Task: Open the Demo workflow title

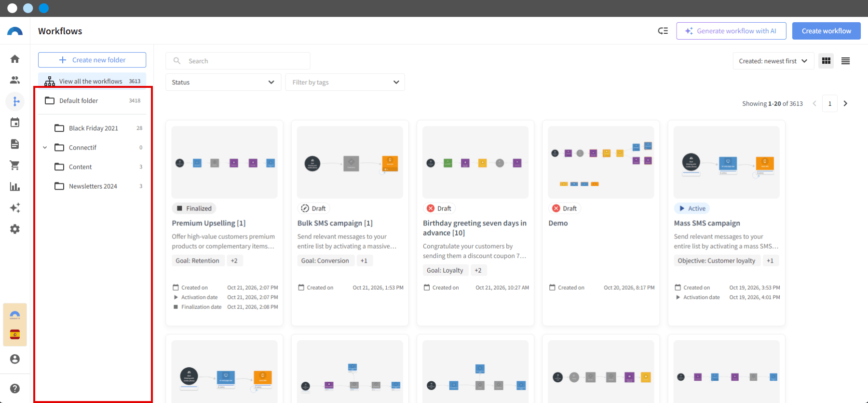Action: pyautogui.click(x=558, y=223)
